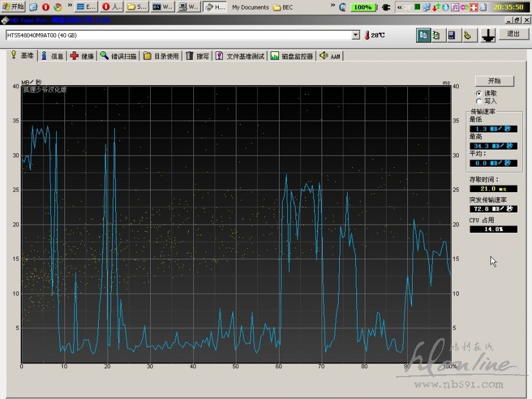Image resolution: width=532 pixels, height=399 pixels.
Task: Open the options icon in HD Tune toolbar
Action: 467,35
